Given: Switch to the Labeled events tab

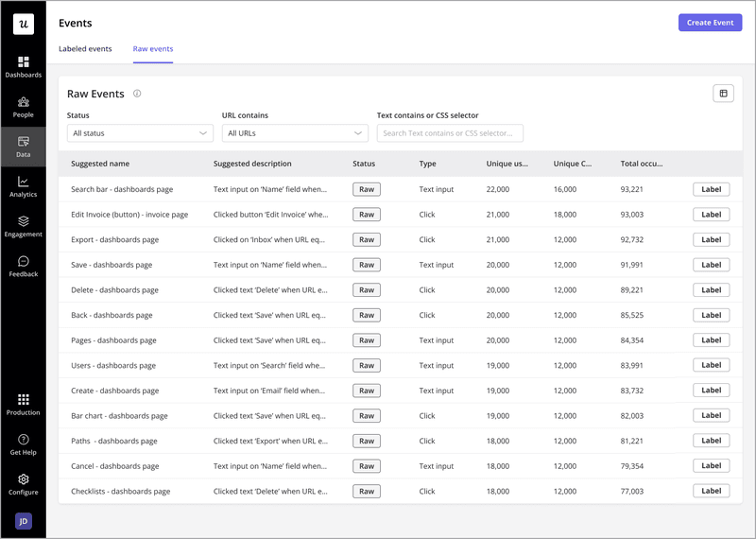Looking at the screenshot, I should tap(85, 49).
